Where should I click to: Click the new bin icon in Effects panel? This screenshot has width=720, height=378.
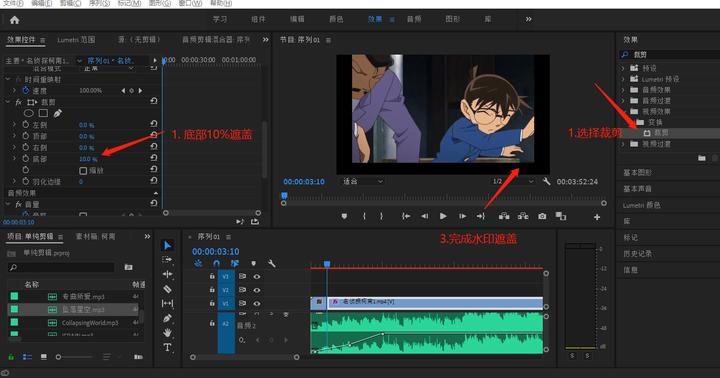pos(702,158)
